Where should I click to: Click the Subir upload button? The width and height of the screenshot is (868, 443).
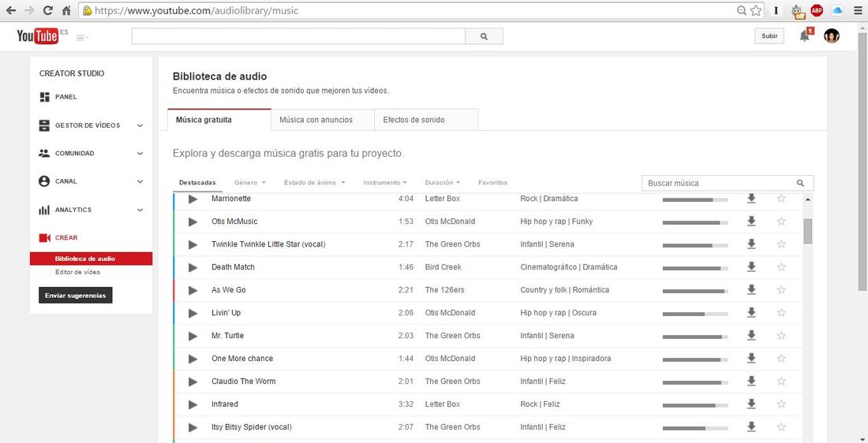tap(769, 36)
